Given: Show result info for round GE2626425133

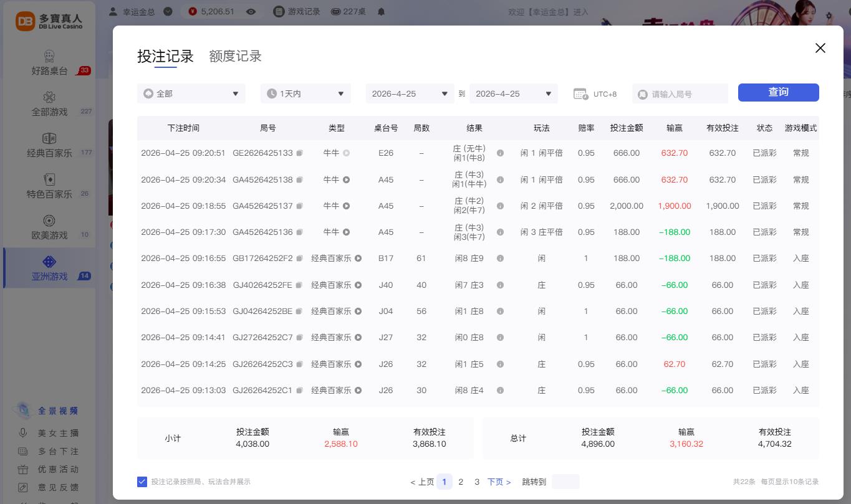Looking at the screenshot, I should [x=500, y=153].
